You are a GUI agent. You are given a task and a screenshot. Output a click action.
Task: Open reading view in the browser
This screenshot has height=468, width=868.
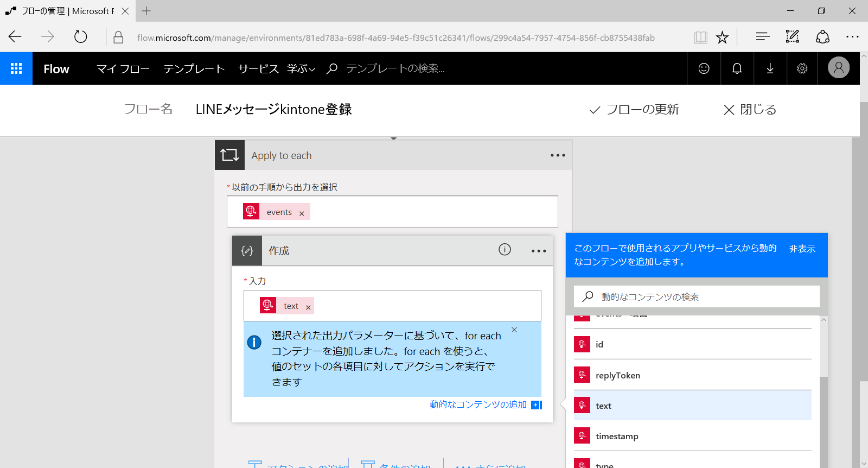(x=700, y=37)
